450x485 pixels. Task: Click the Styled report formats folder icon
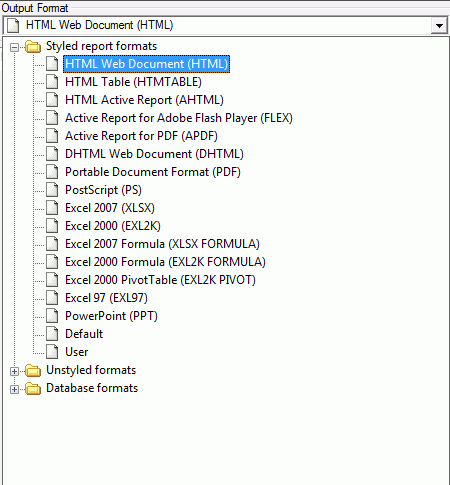33,47
